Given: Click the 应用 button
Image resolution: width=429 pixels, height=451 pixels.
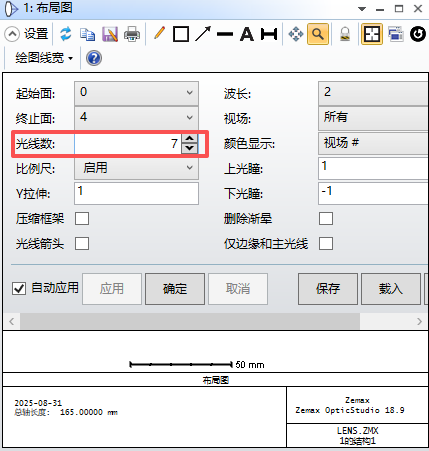Looking at the screenshot, I should point(112,289).
